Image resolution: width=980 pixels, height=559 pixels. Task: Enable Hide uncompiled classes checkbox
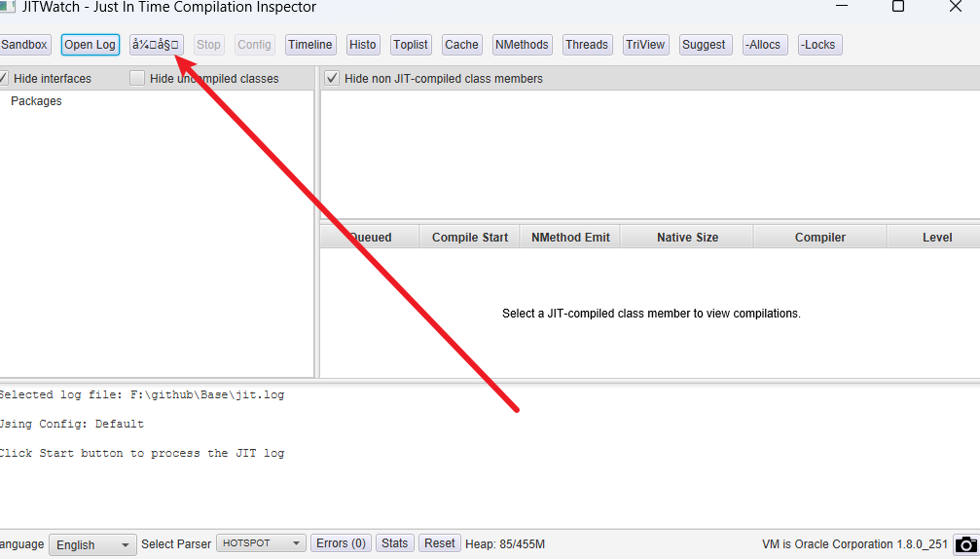(x=137, y=79)
